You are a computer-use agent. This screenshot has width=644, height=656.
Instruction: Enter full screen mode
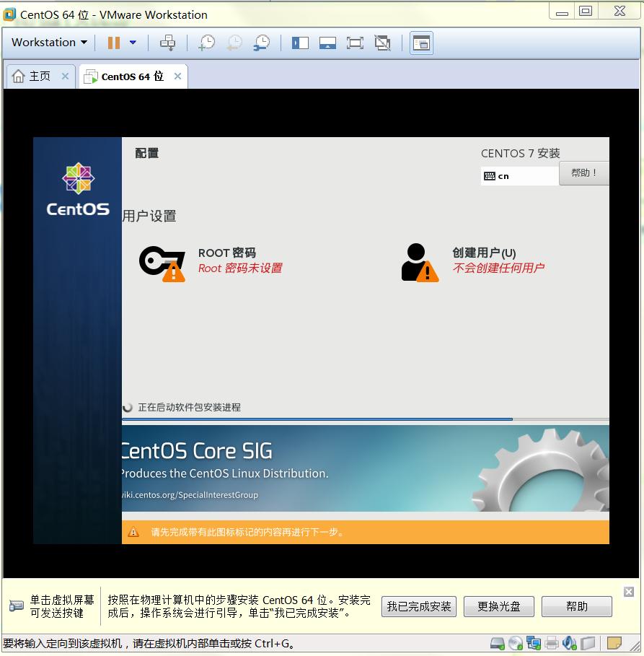pos(355,43)
